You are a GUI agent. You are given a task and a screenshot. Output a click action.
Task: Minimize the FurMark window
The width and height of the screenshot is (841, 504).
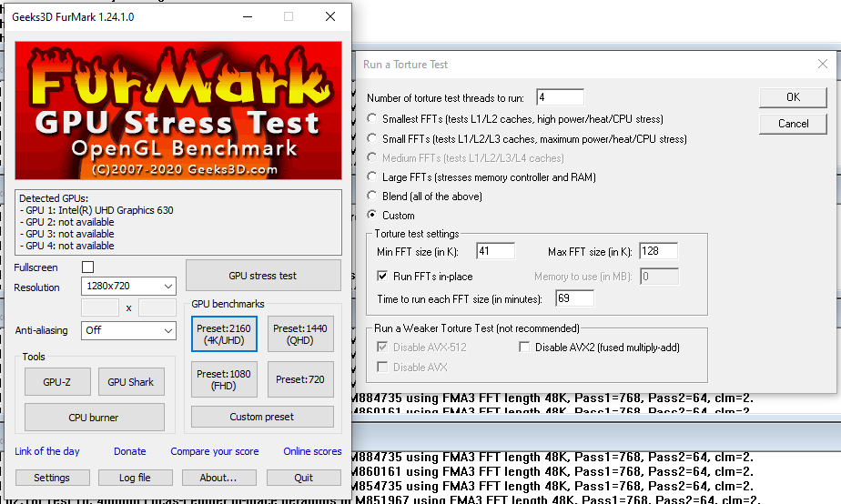[x=248, y=16]
